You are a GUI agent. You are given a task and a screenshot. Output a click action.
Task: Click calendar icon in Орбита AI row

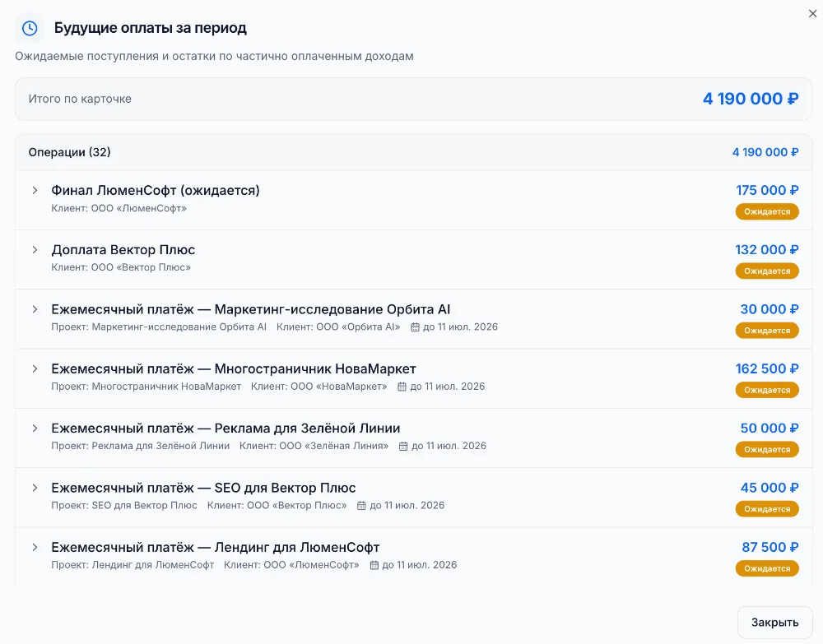[x=415, y=327]
